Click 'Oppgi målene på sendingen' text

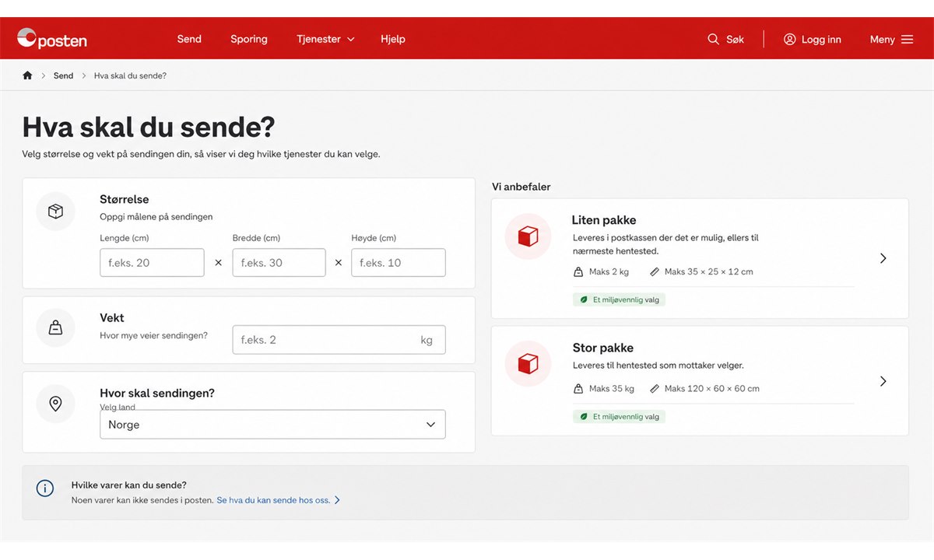(156, 217)
